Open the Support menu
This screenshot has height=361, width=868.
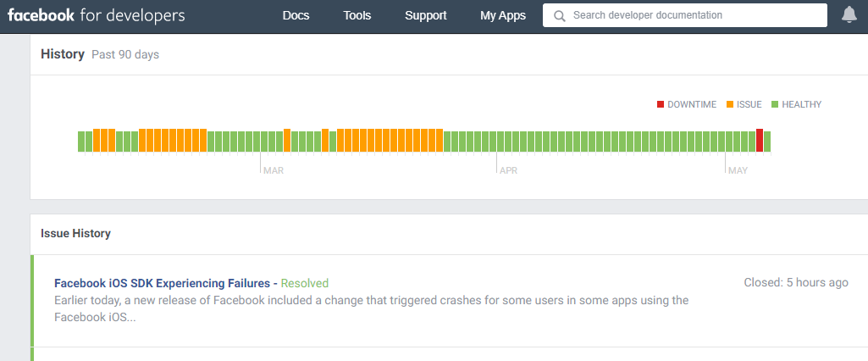(426, 15)
